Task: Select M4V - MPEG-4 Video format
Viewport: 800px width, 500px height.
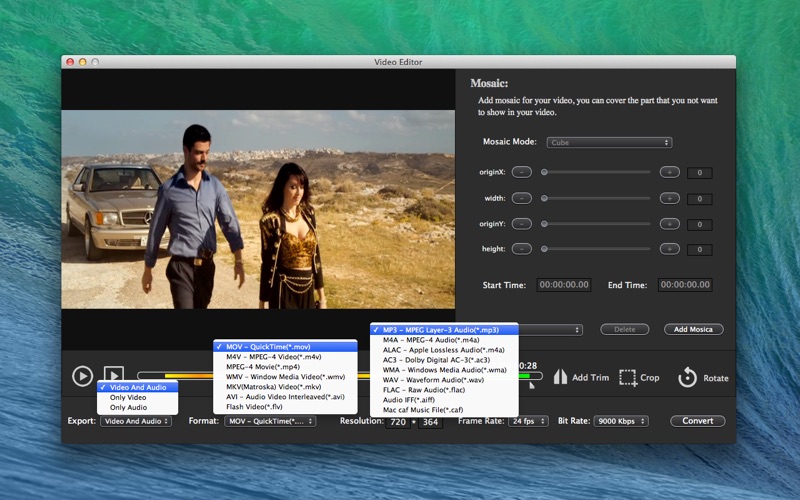Action: coord(285,357)
